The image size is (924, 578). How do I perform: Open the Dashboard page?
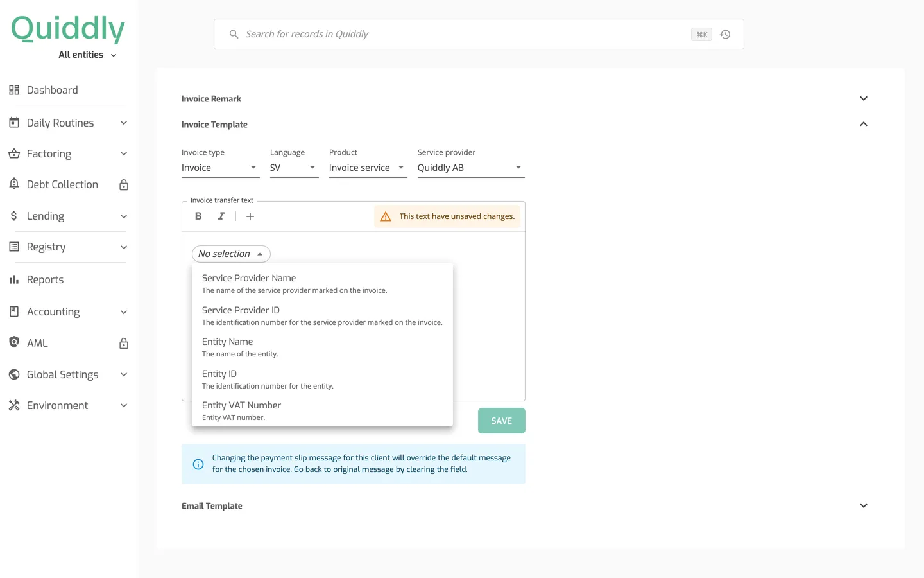(52, 90)
